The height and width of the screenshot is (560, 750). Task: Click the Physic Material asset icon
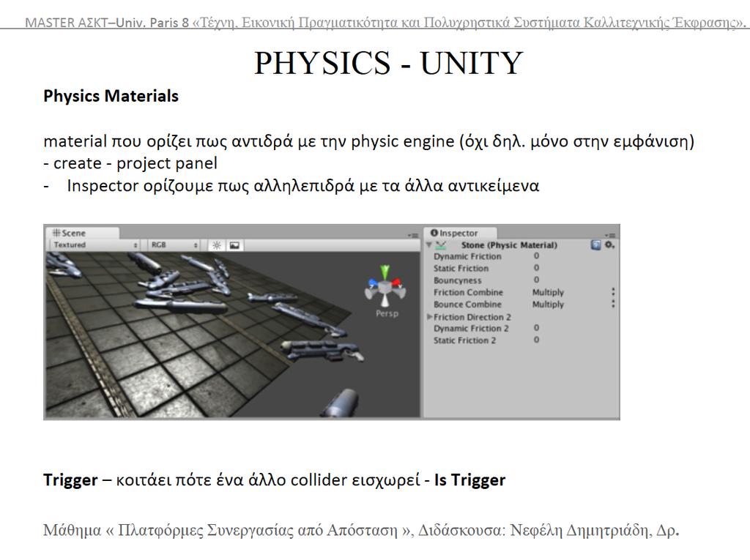point(441,244)
